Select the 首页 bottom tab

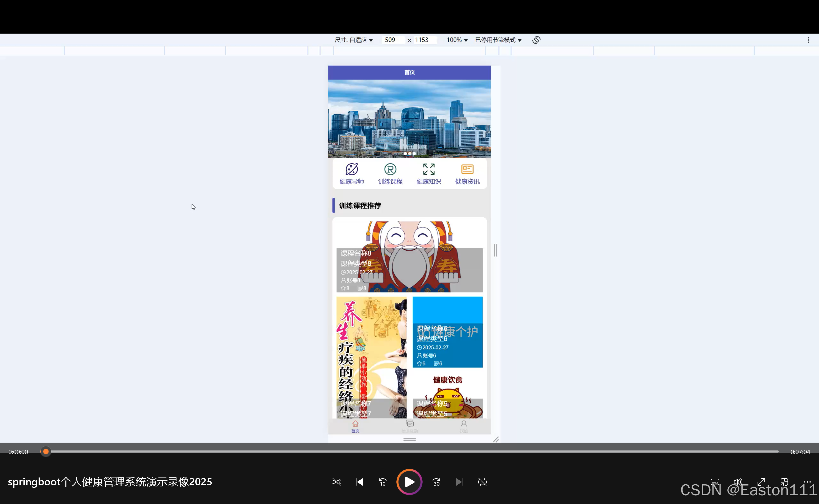(x=355, y=426)
